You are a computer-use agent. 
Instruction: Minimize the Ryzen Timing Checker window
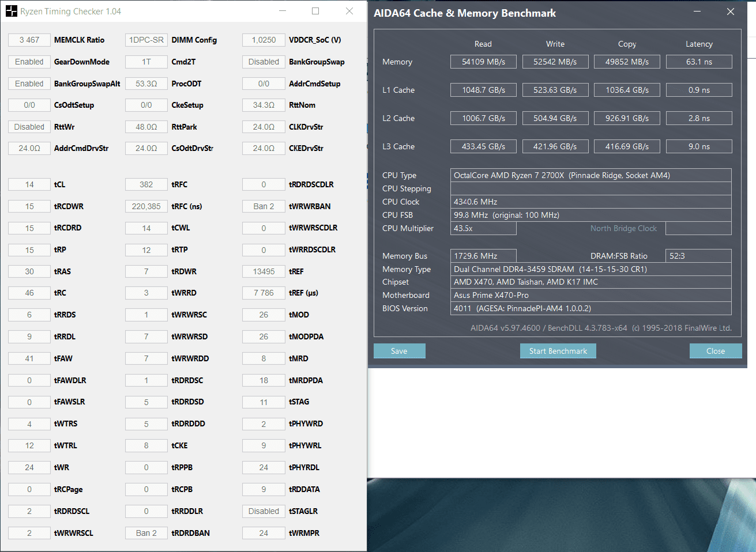point(283,11)
